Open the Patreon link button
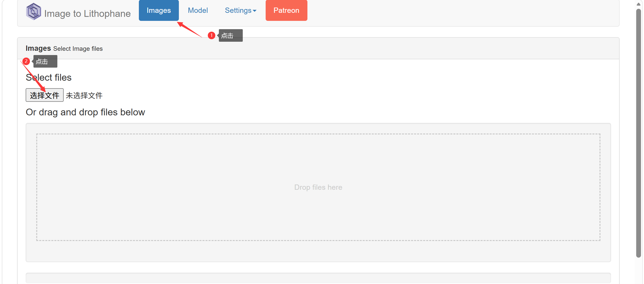644x284 pixels. [286, 11]
